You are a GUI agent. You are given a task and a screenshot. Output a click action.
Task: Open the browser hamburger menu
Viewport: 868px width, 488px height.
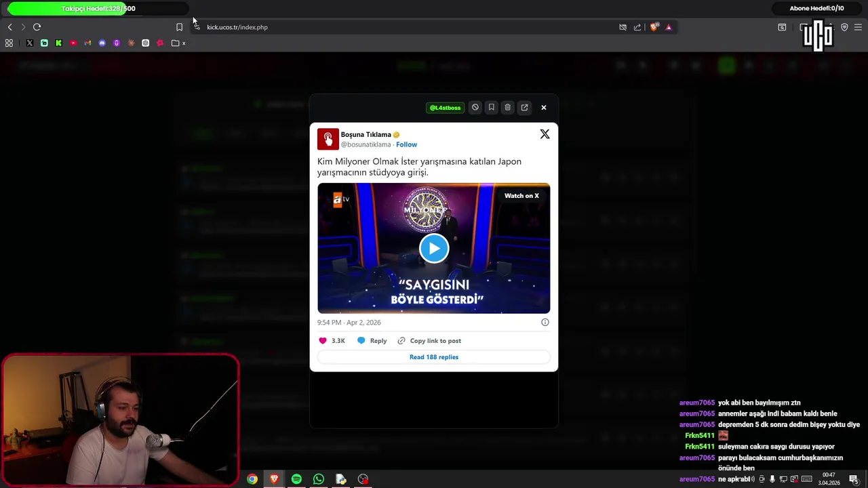click(858, 27)
